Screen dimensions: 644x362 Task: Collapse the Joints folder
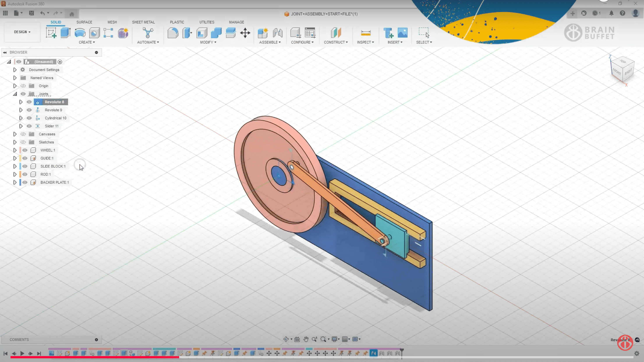point(15,94)
